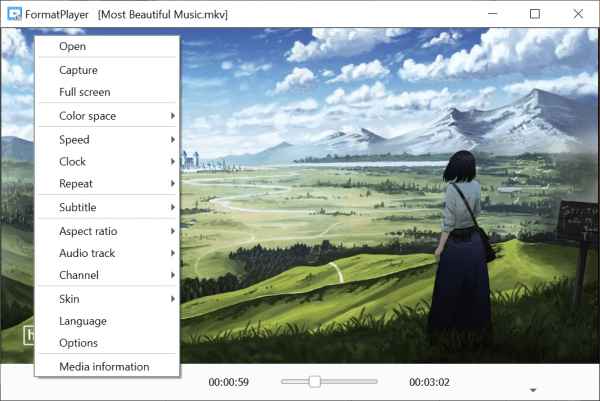Expand the Repeat submenu
600x401 pixels.
[107, 183]
